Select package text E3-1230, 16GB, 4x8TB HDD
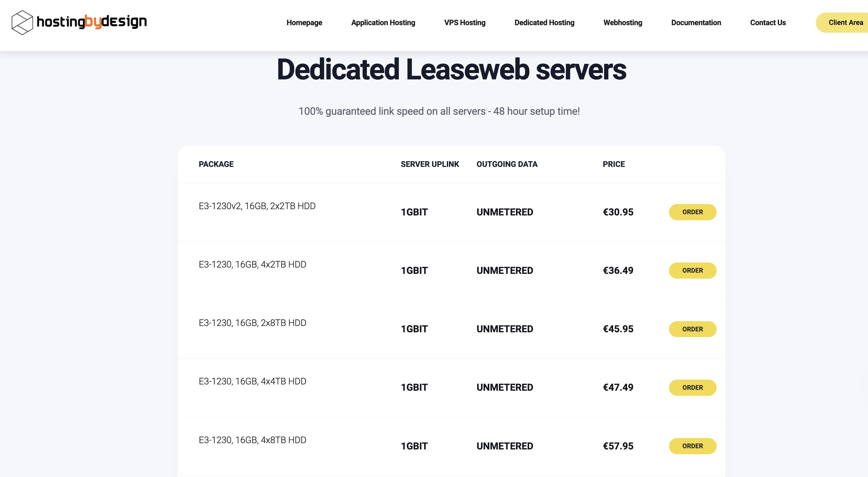 pyautogui.click(x=252, y=440)
